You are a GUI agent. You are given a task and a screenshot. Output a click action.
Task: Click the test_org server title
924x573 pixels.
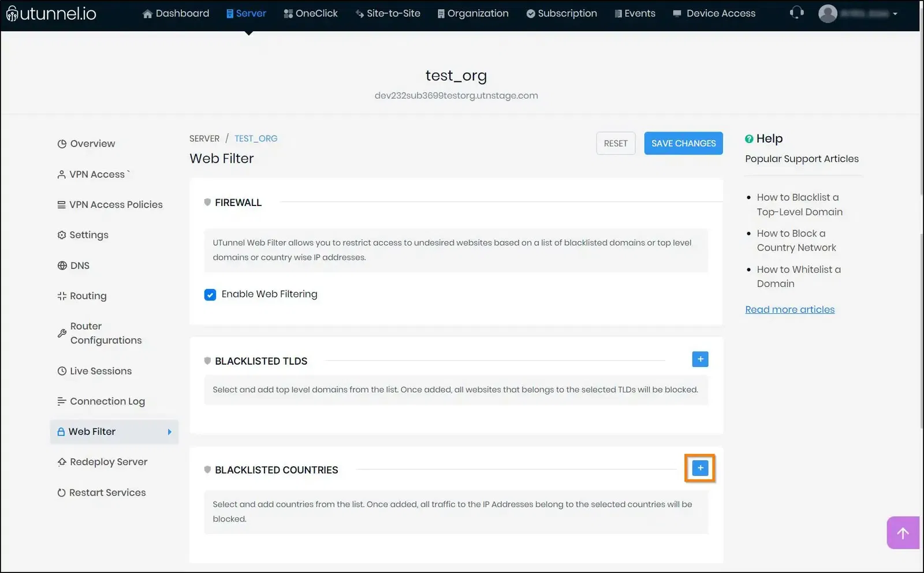coord(456,76)
